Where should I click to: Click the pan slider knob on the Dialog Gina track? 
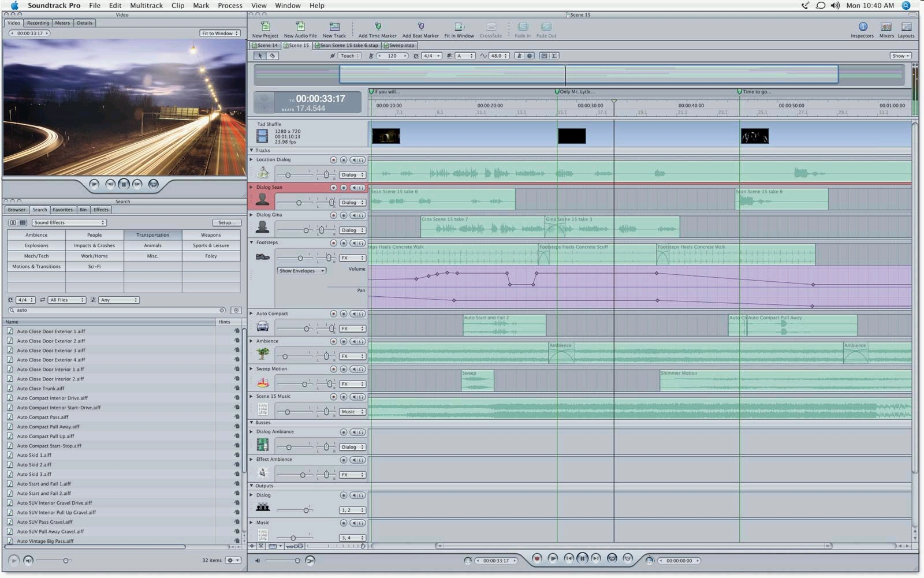coord(322,230)
